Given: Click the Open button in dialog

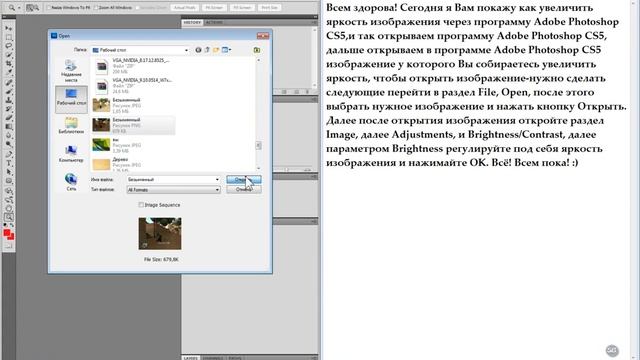Looking at the screenshot, I should pos(244,179).
